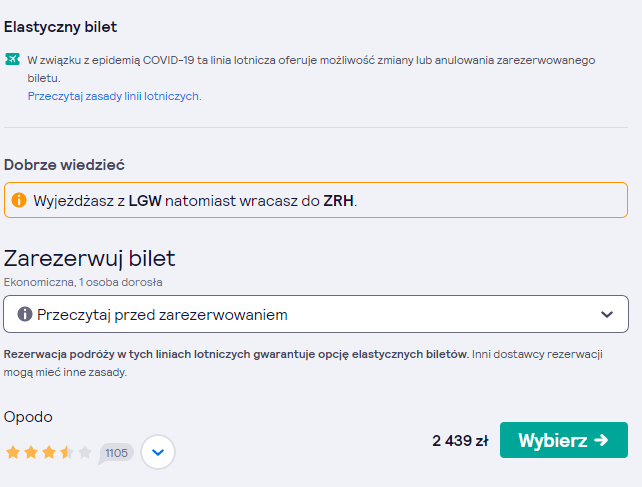
Task: Click the 2 439 zł price
Action: (x=460, y=441)
